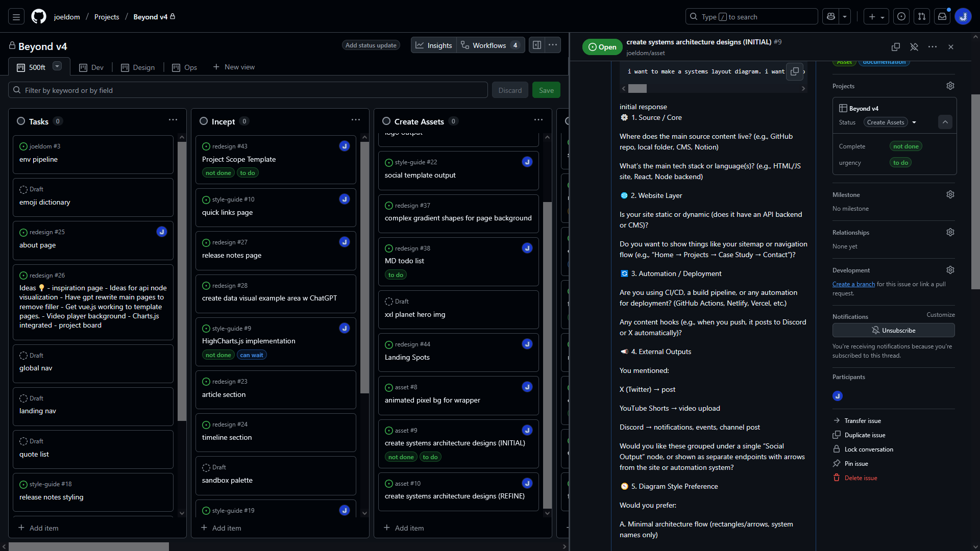Open the issue overflow ellipsis menu
The image size is (980, 551).
click(x=933, y=46)
